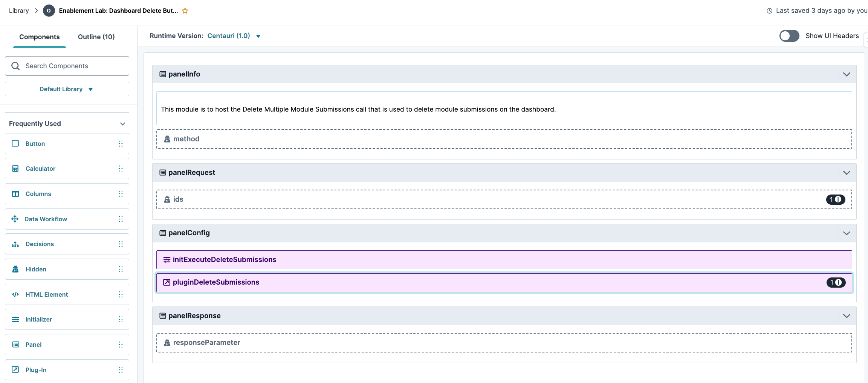The width and height of the screenshot is (868, 383).
Task: Click the Hidden component icon
Action: 15,269
